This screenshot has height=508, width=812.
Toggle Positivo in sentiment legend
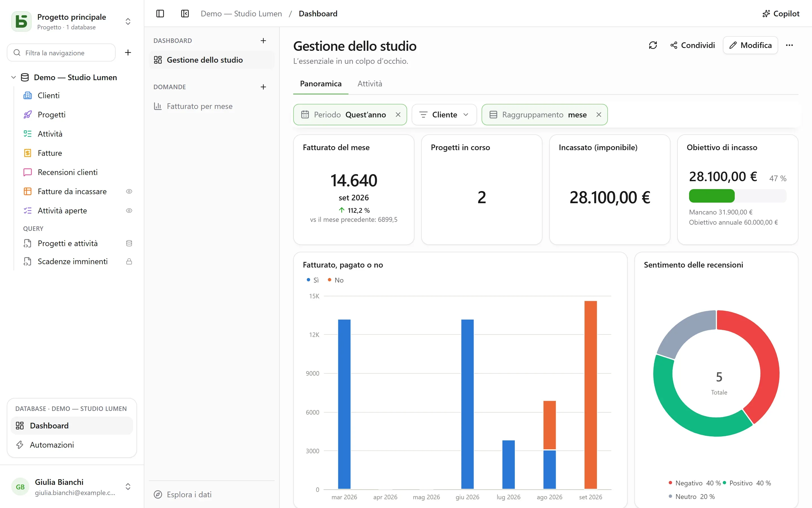tap(747, 483)
